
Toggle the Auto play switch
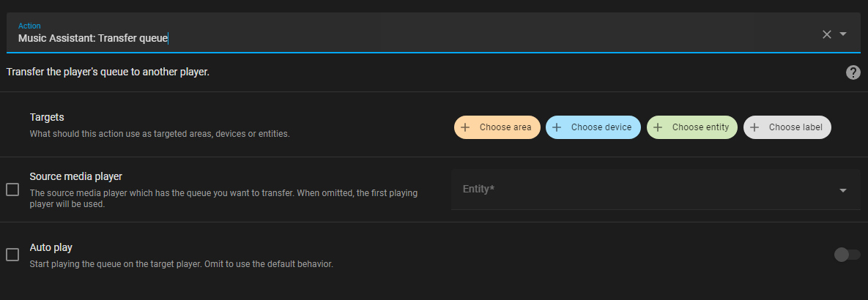click(x=847, y=255)
